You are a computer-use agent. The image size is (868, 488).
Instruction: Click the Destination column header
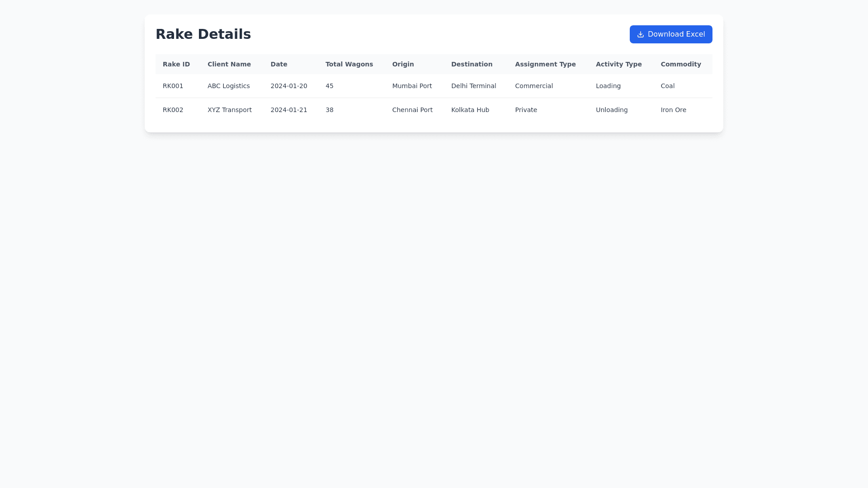(472, 64)
